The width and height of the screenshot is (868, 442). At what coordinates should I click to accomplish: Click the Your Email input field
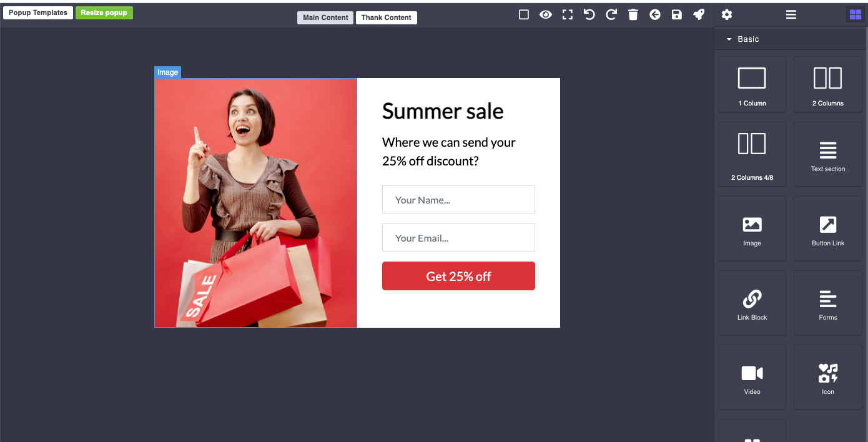[458, 237]
